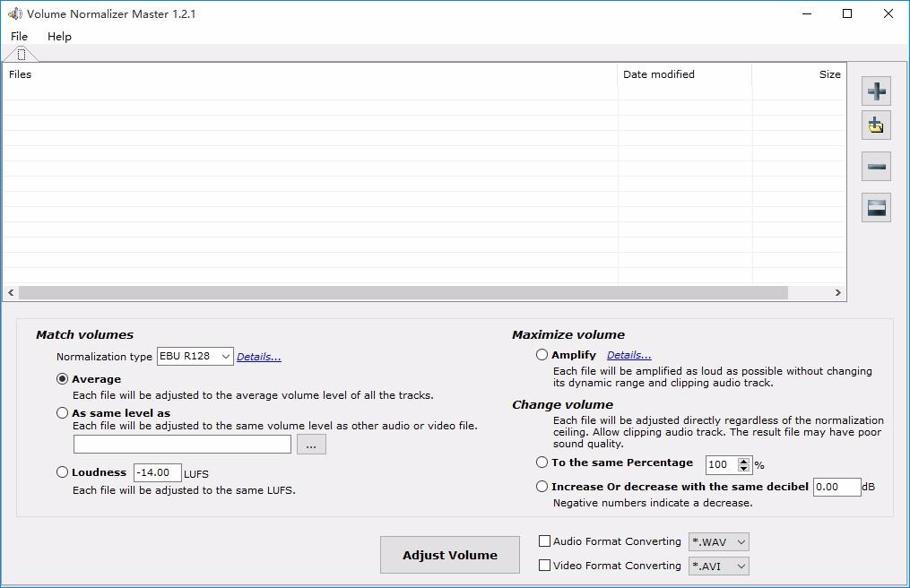Select the document tab icon above file list
Viewport: 910px width, 588px height.
[22, 55]
